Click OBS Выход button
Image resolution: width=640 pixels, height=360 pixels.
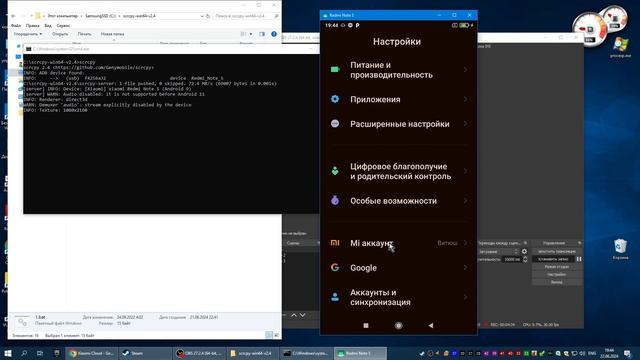[x=557, y=282]
